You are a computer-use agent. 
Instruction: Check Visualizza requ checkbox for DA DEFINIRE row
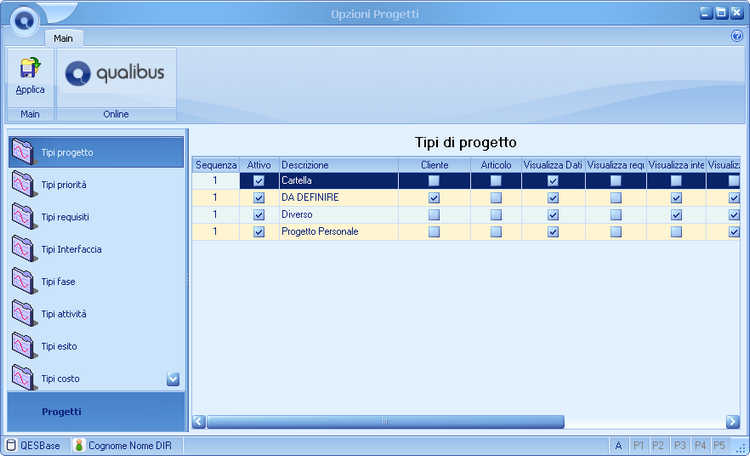pyautogui.click(x=616, y=198)
